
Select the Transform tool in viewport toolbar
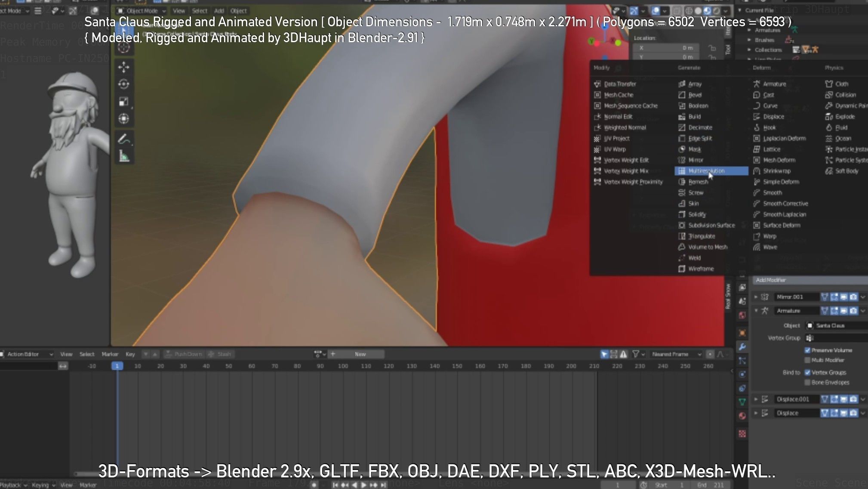coord(124,118)
